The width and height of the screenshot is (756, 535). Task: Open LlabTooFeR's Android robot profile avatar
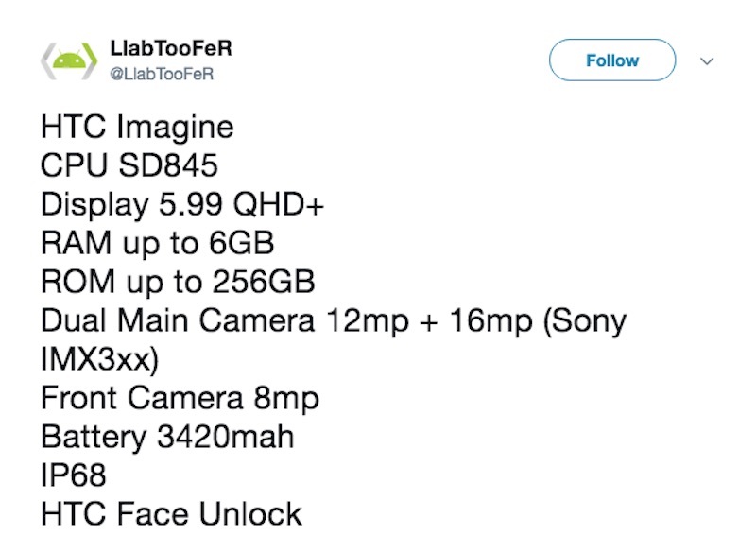point(69,60)
